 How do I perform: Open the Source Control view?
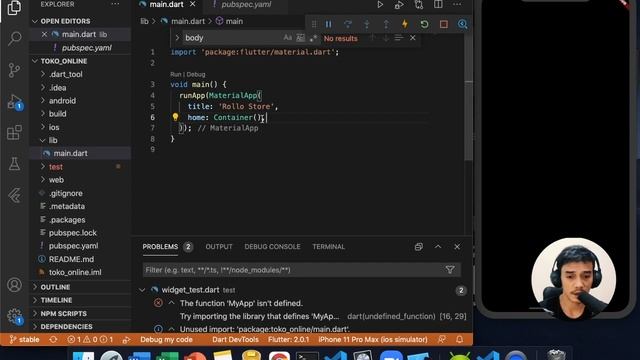click(14, 70)
